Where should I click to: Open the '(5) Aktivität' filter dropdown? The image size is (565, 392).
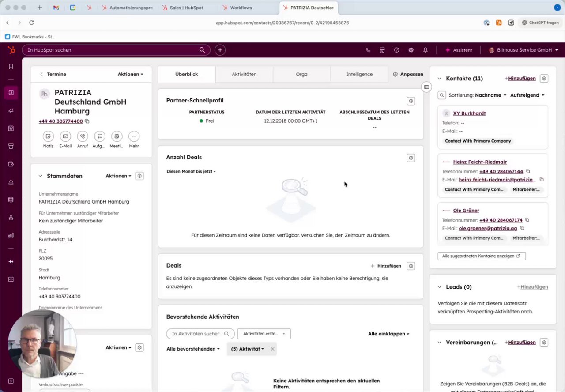point(247,349)
